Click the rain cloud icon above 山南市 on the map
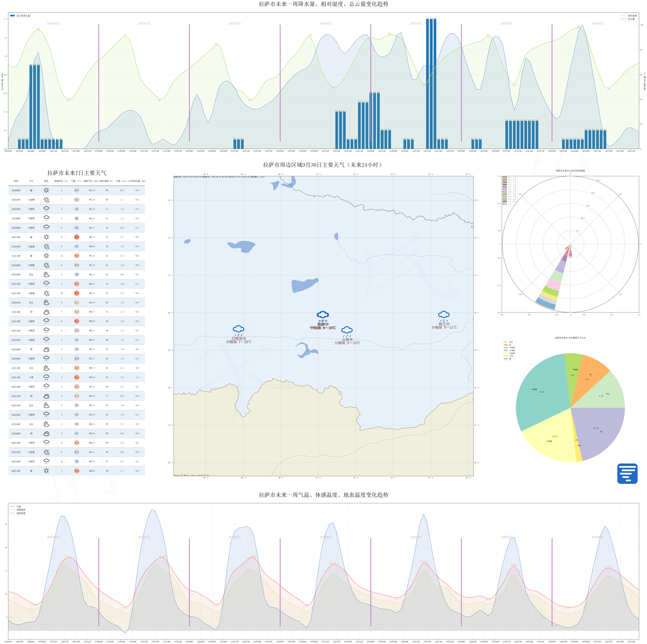The image size is (647, 644). [x=347, y=331]
